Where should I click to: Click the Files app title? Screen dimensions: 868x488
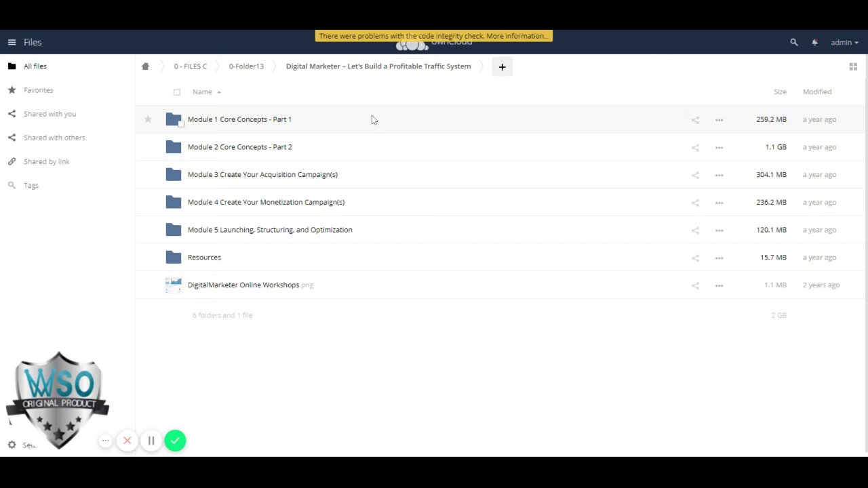pyautogui.click(x=33, y=42)
